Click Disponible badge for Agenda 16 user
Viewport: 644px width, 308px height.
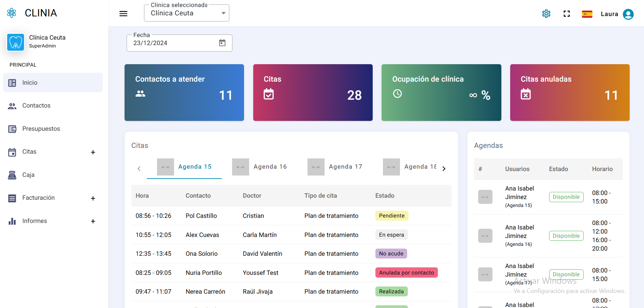click(566, 236)
